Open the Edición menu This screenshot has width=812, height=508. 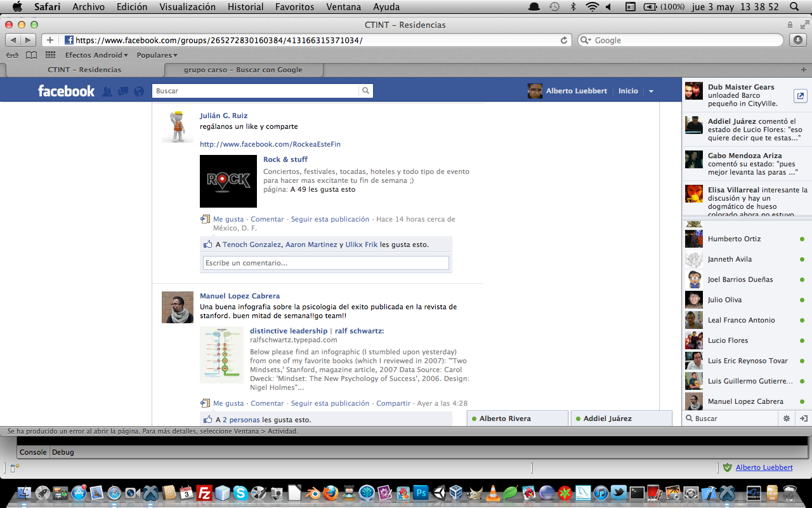(132, 7)
